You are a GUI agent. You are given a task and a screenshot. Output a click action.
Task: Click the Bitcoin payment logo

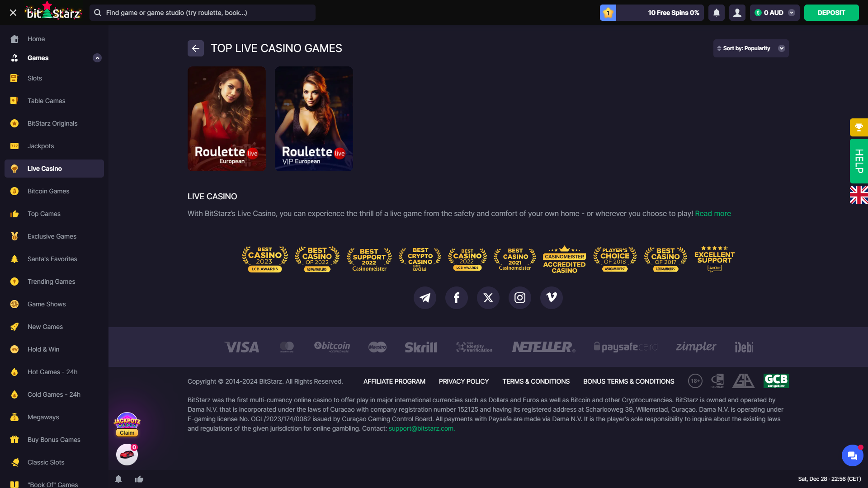click(x=332, y=347)
